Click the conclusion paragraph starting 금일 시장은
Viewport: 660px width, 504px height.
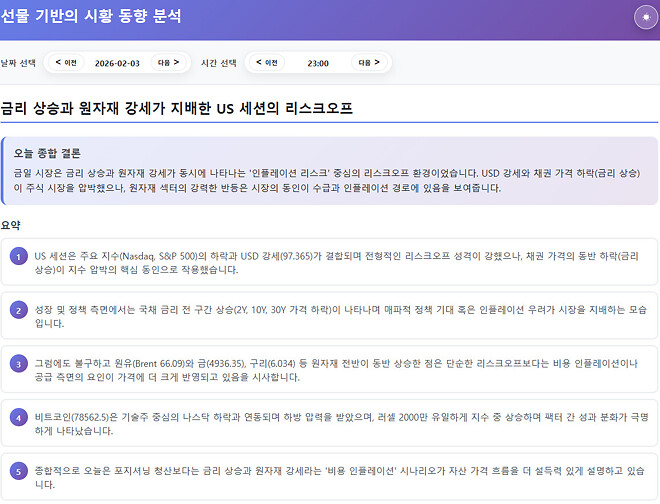(327, 180)
